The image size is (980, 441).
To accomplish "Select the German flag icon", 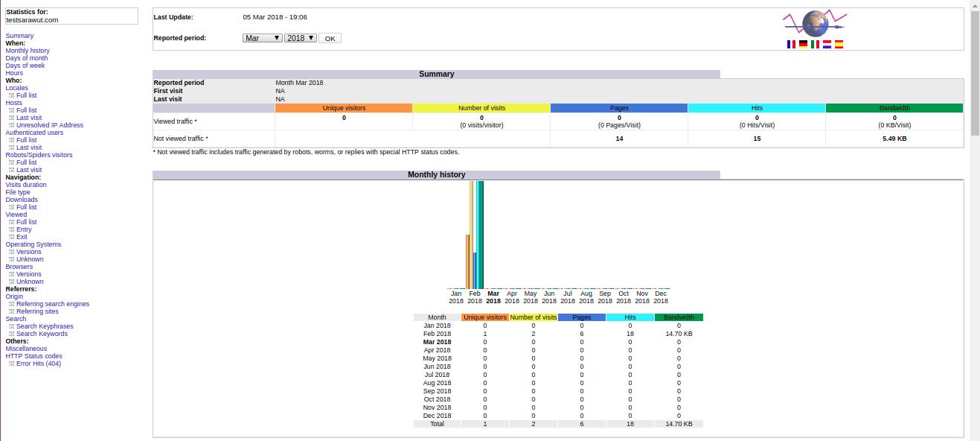I will 803,45.
